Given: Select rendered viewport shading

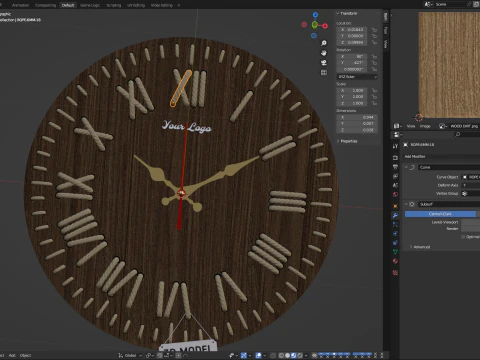Looking at the screenshot, I should [300, 355].
